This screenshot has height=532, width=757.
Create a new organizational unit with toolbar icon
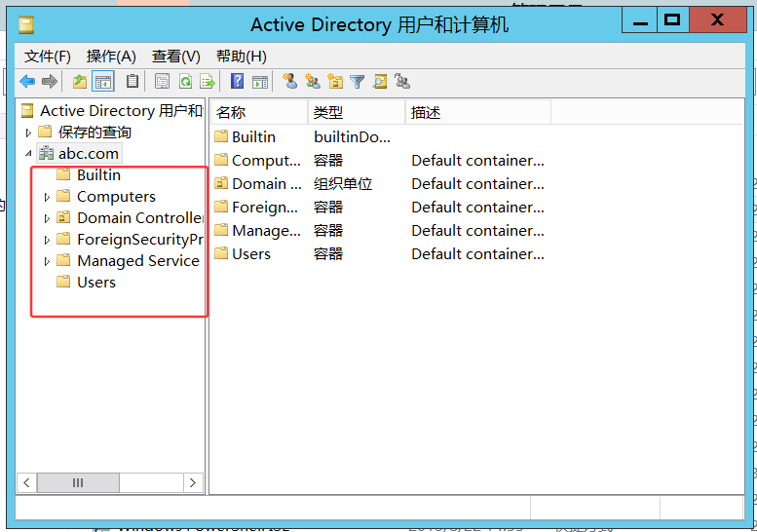tap(335, 81)
